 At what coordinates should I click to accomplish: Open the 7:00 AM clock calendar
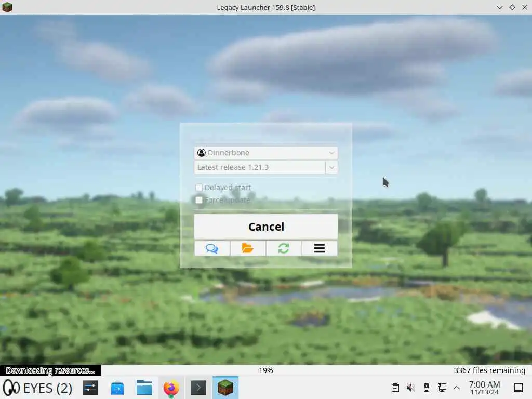click(x=484, y=388)
